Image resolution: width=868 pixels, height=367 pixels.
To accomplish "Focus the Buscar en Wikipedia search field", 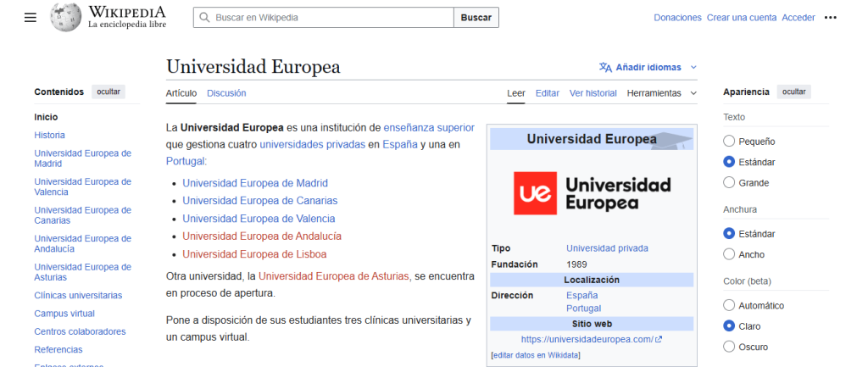I will (323, 18).
